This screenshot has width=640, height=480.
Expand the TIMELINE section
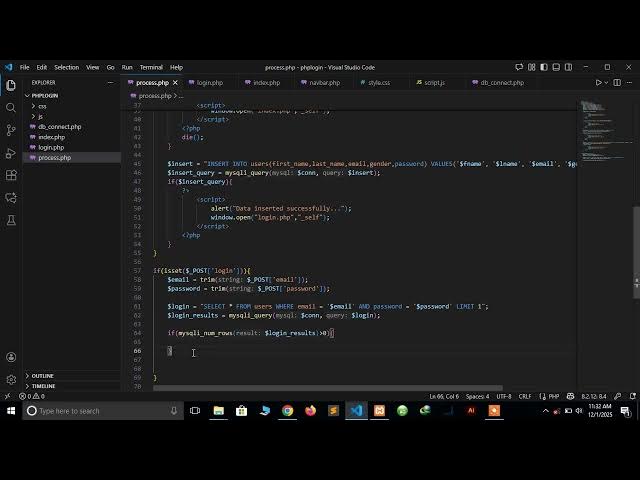(43, 386)
